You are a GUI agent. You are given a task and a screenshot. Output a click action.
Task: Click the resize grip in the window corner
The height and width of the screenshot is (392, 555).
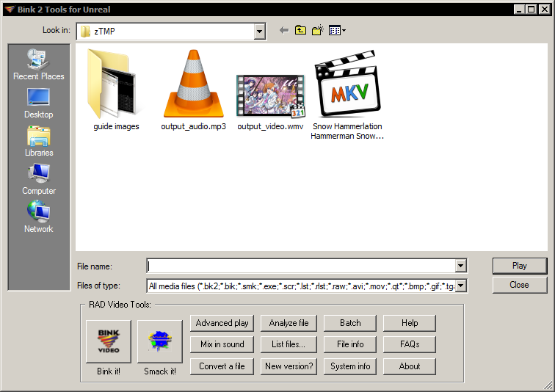[x=548, y=385]
